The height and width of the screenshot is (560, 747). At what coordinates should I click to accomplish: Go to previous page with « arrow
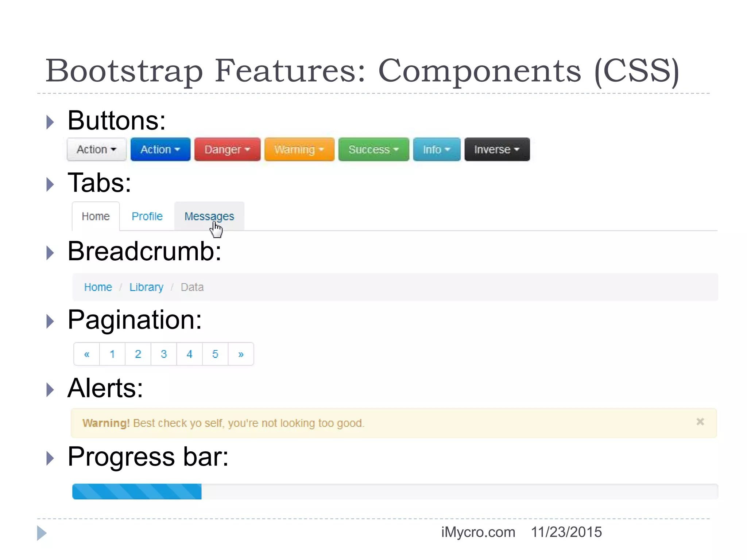[x=87, y=354]
